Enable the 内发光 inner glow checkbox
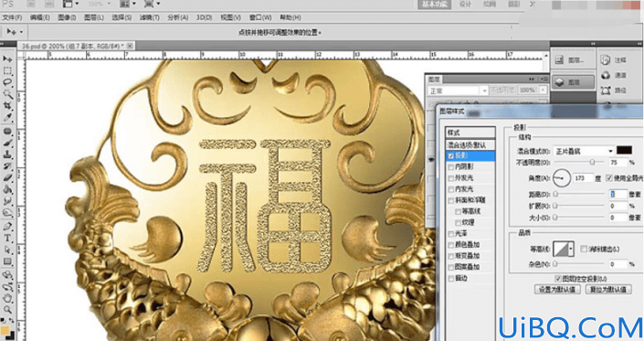Viewport: 644px width, 341px height. (451, 189)
